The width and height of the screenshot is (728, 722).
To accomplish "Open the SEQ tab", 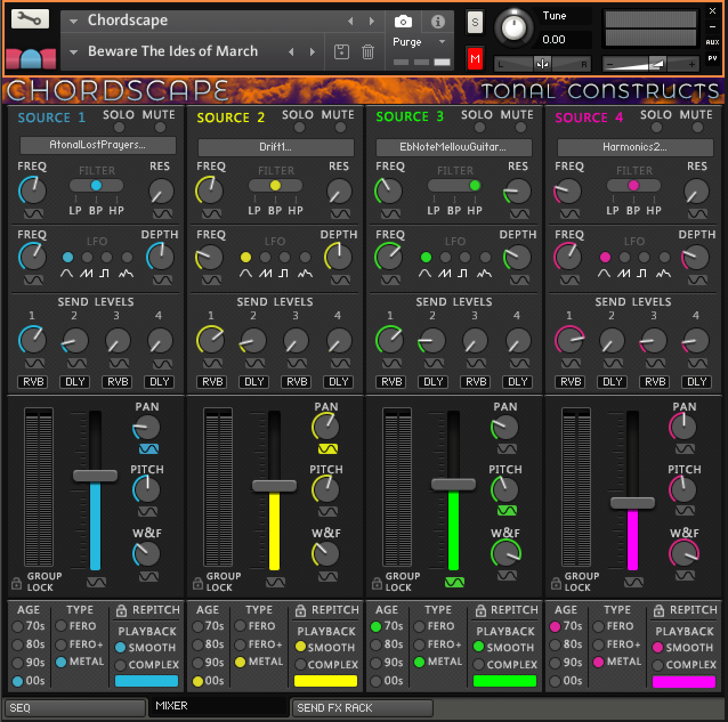I will click(x=75, y=708).
